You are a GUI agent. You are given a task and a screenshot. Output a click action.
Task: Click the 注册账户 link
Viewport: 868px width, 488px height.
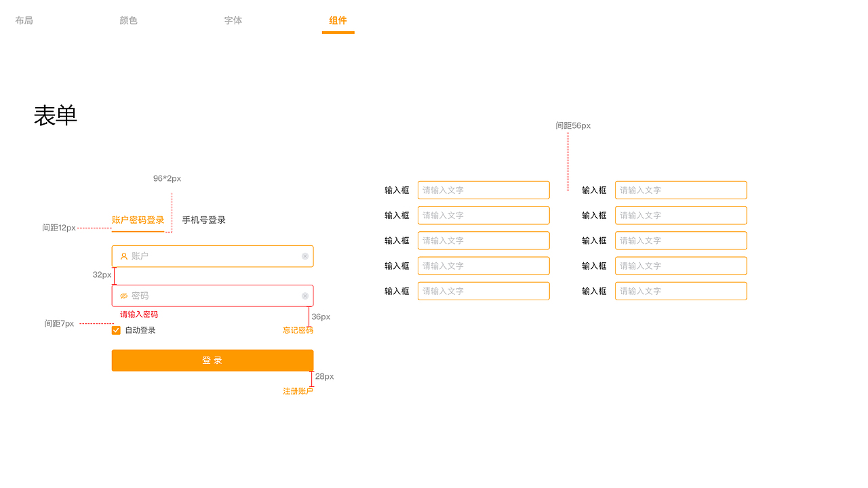pos(298,391)
